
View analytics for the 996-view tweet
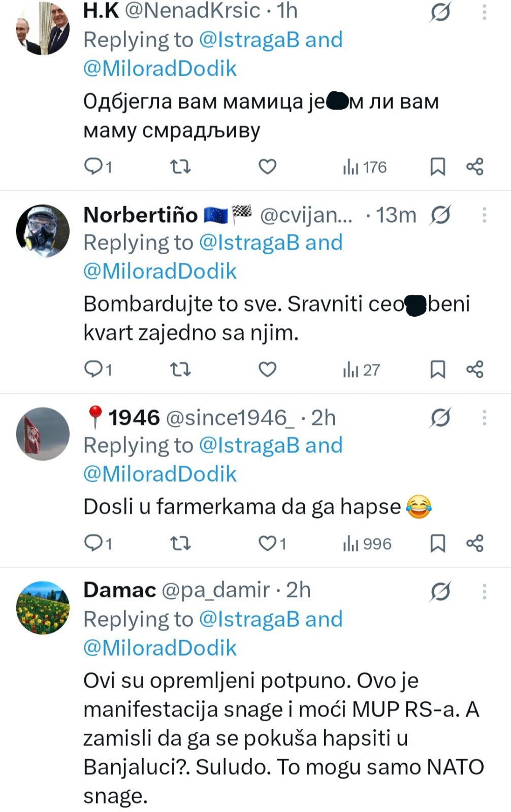pyautogui.click(x=367, y=544)
